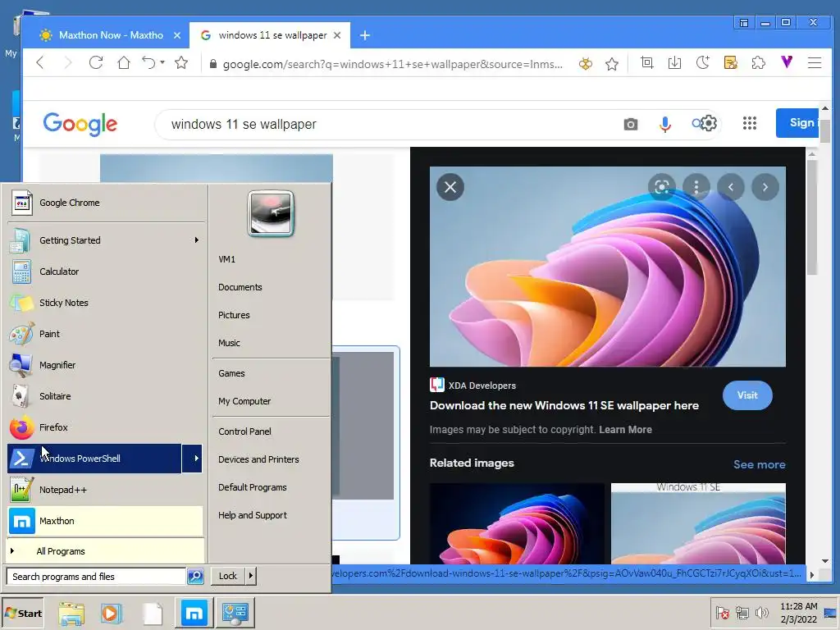Open Sticky Notes from Start menu

106,303
